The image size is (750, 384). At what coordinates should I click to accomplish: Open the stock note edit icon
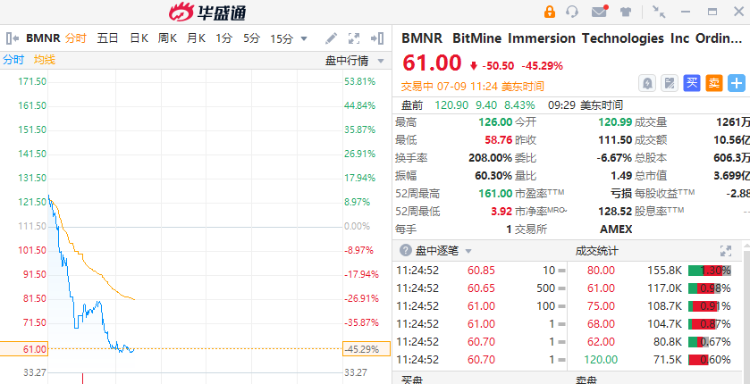pyautogui.click(x=670, y=83)
